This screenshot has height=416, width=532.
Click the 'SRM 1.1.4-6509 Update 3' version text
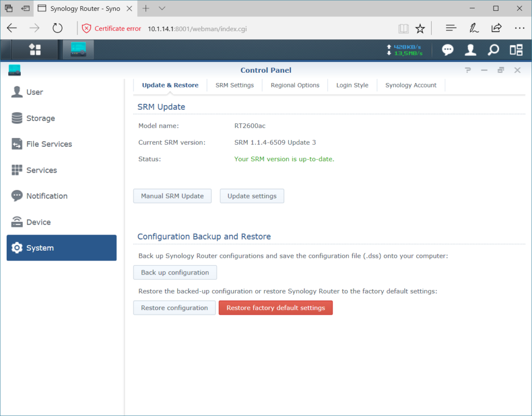tap(275, 142)
